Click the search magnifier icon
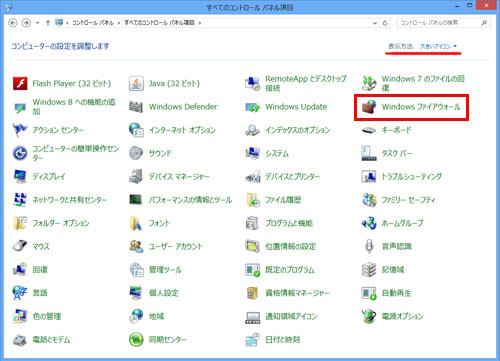The width and height of the screenshot is (500, 361). click(x=484, y=23)
